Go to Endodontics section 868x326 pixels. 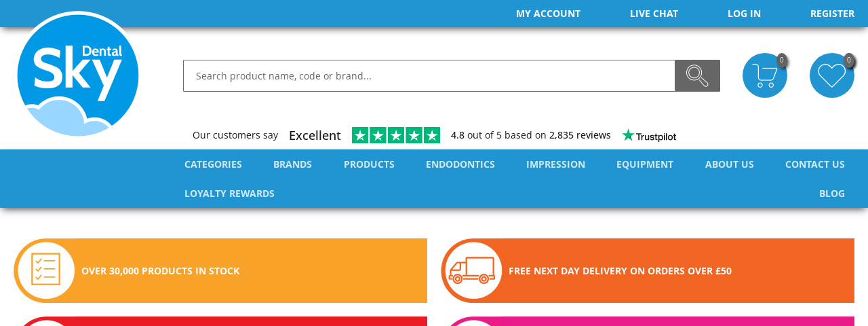point(460,164)
